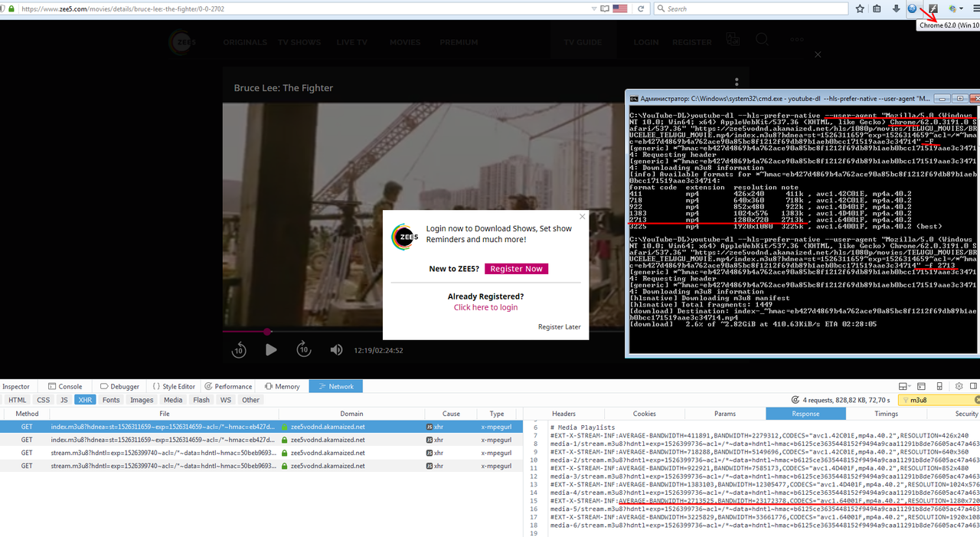Click the Register Now button

[x=516, y=269]
